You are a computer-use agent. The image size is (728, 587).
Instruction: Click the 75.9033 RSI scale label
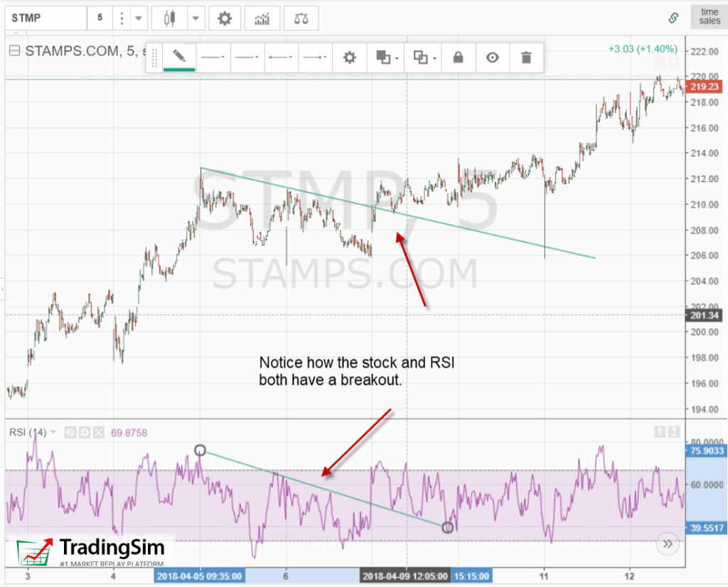706,451
